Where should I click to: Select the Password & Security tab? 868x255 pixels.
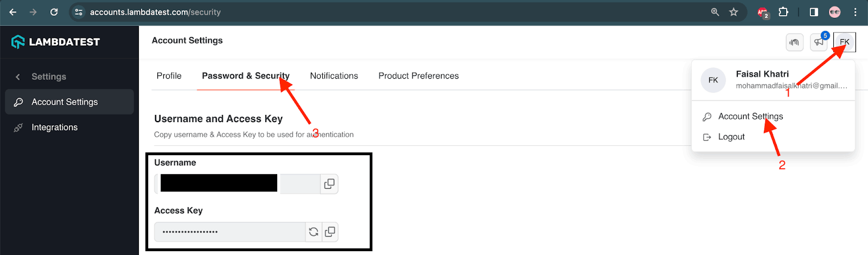point(246,76)
